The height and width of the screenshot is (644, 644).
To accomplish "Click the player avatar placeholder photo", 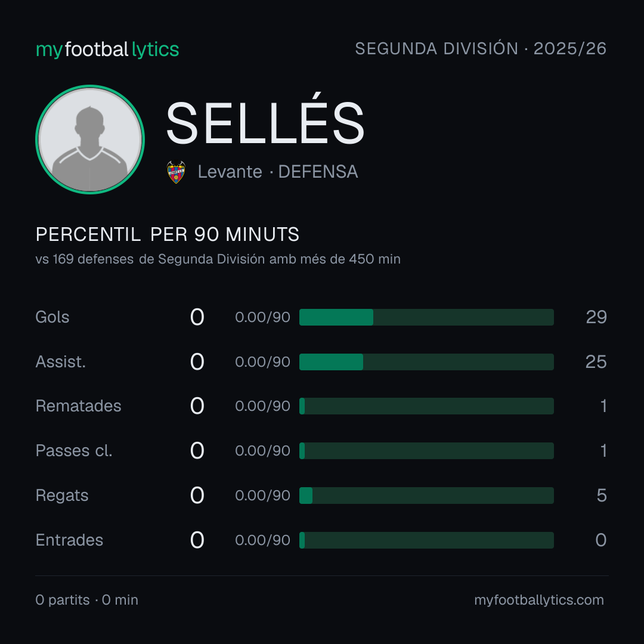I will (x=90, y=140).
